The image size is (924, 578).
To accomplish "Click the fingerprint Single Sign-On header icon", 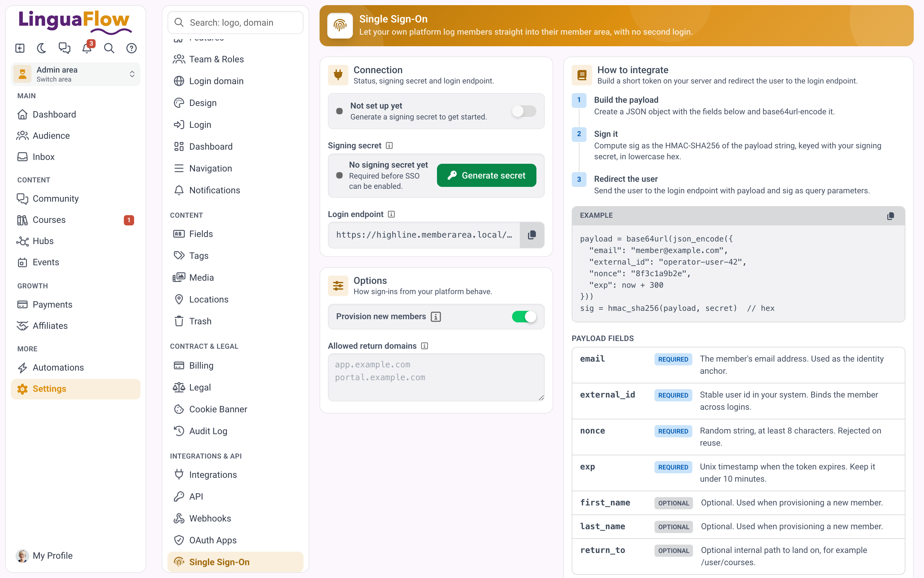I will pyautogui.click(x=340, y=26).
